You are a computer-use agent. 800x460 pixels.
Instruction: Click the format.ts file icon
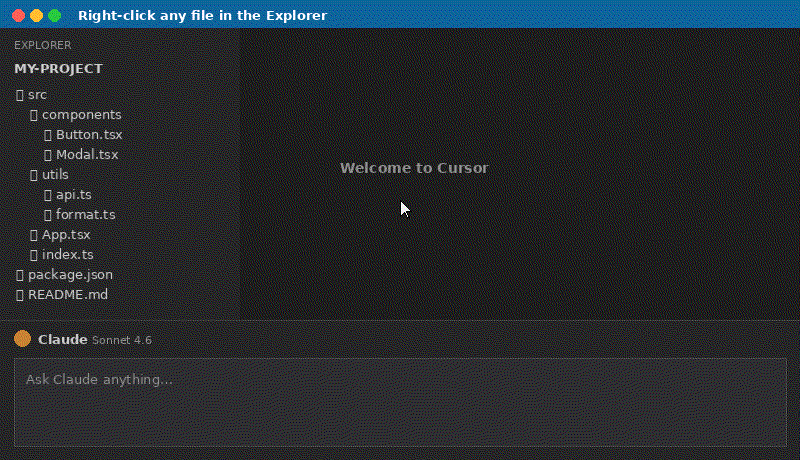(x=47, y=215)
